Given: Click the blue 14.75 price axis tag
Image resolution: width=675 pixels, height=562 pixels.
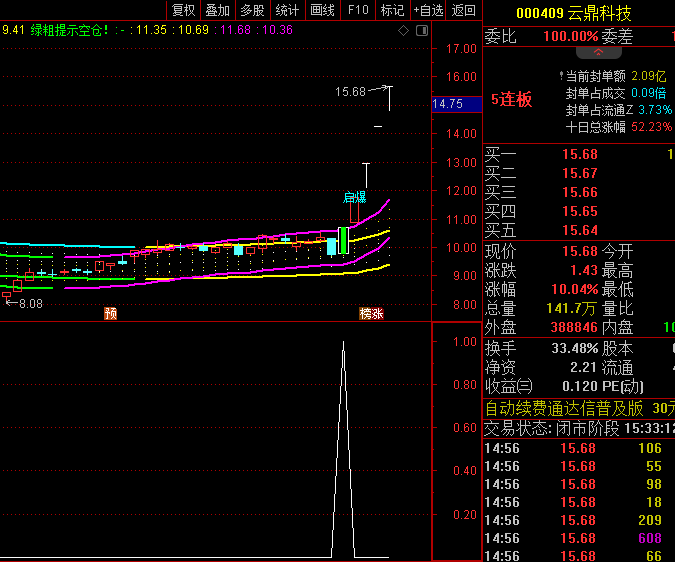Looking at the screenshot, I should pos(447,103).
